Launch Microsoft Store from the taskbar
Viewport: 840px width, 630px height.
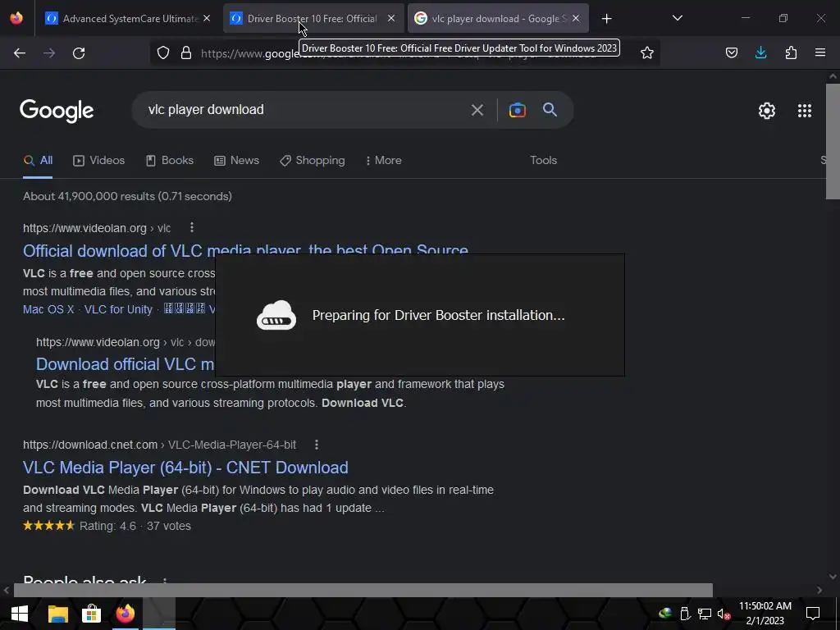[x=92, y=614]
